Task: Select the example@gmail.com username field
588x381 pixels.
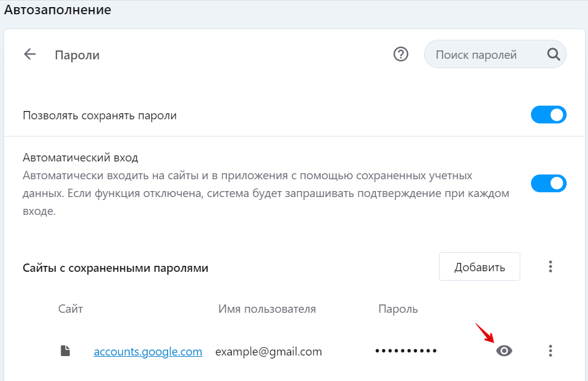Action: (x=268, y=351)
